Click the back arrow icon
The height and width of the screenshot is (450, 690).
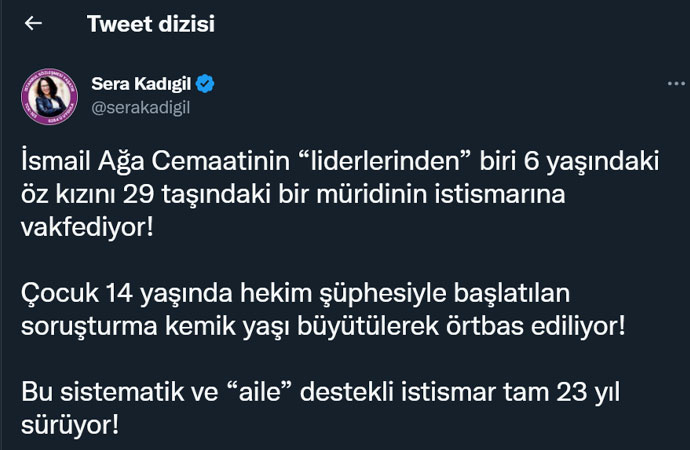point(33,24)
